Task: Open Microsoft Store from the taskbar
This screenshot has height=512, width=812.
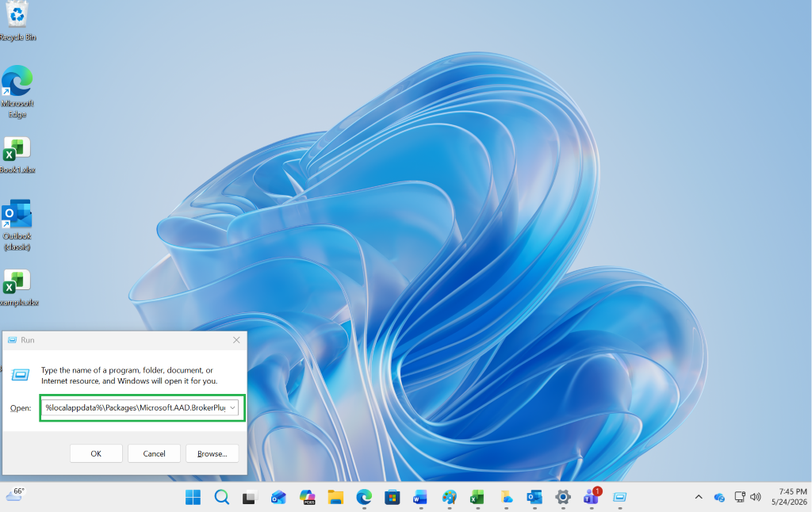Action: click(x=392, y=498)
